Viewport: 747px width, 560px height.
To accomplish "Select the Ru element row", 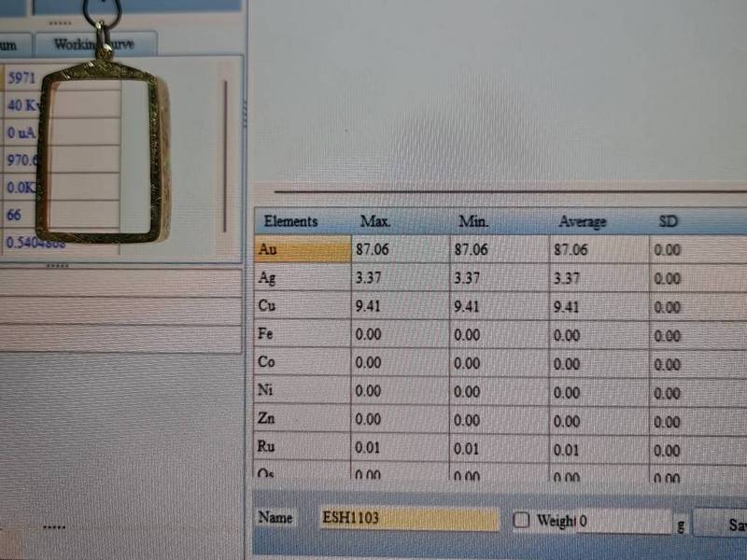I will click(x=301, y=447).
